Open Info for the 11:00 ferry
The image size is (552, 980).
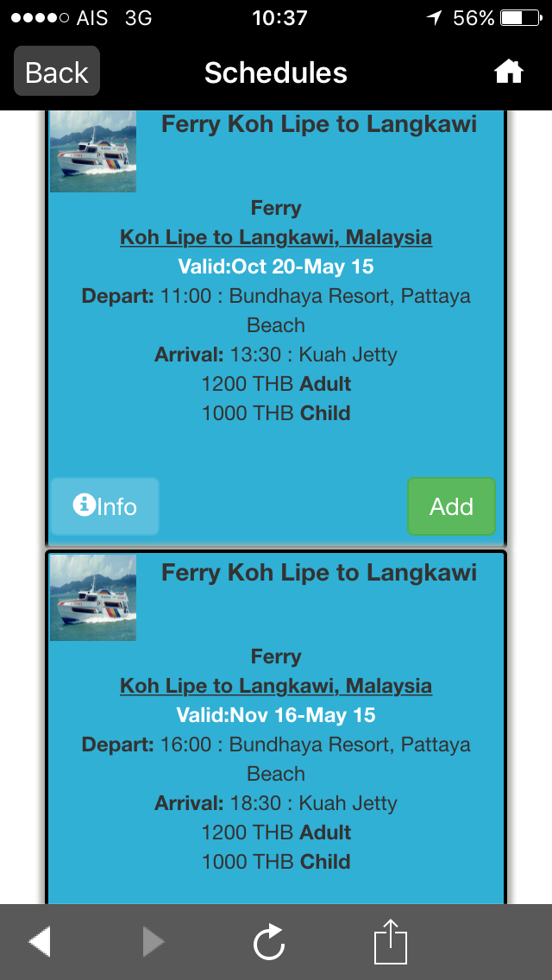[x=104, y=506]
